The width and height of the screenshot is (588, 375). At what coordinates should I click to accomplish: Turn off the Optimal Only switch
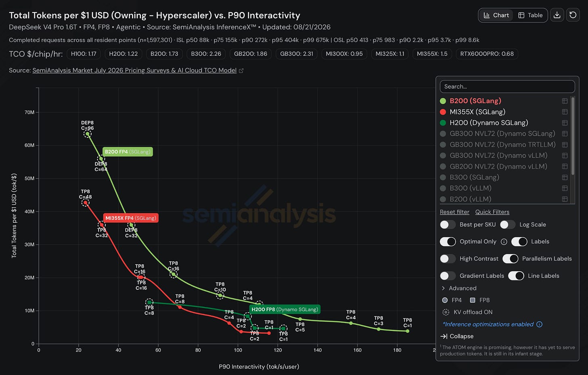point(447,242)
